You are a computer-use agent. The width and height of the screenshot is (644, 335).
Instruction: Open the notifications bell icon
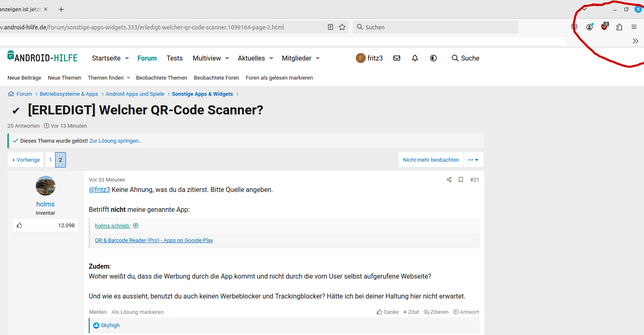coord(415,58)
